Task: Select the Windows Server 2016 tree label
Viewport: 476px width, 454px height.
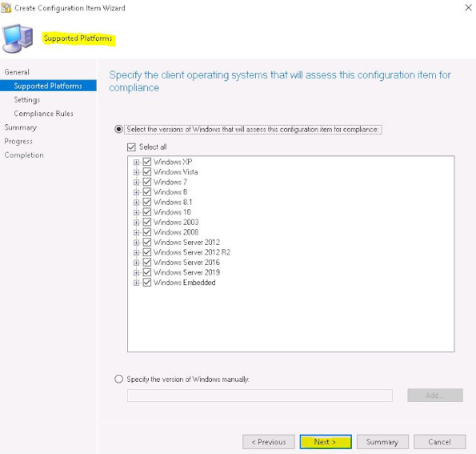Action: 187,262
